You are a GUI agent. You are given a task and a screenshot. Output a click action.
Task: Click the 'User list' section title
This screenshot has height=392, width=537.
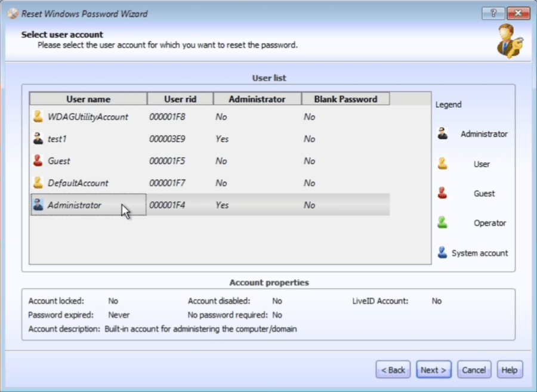pos(269,78)
